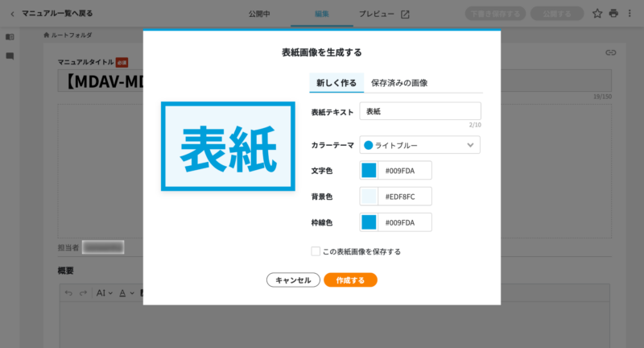Click the orange 作成する button
The height and width of the screenshot is (348, 644).
point(350,280)
